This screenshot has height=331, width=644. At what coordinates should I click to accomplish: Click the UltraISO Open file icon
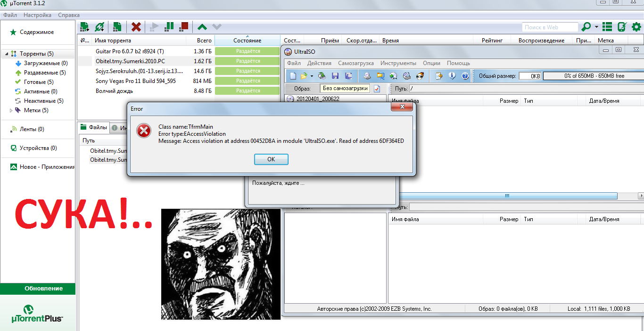tap(304, 75)
